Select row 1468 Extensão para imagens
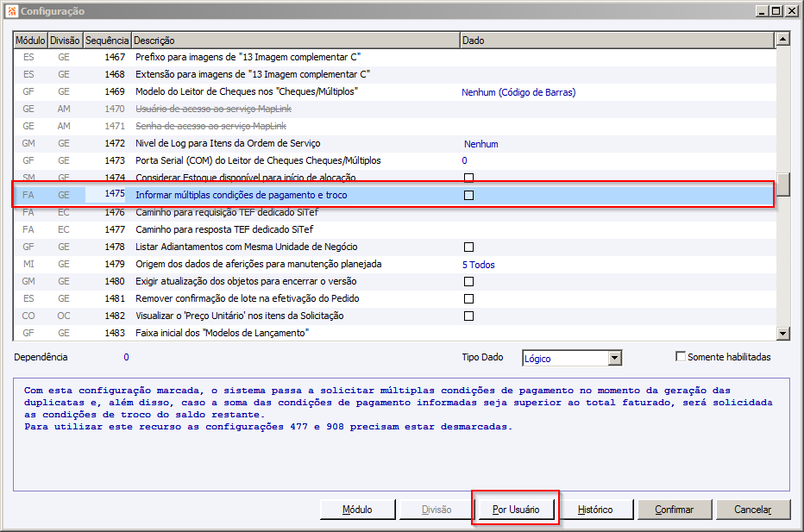804x532 pixels. 393,75
